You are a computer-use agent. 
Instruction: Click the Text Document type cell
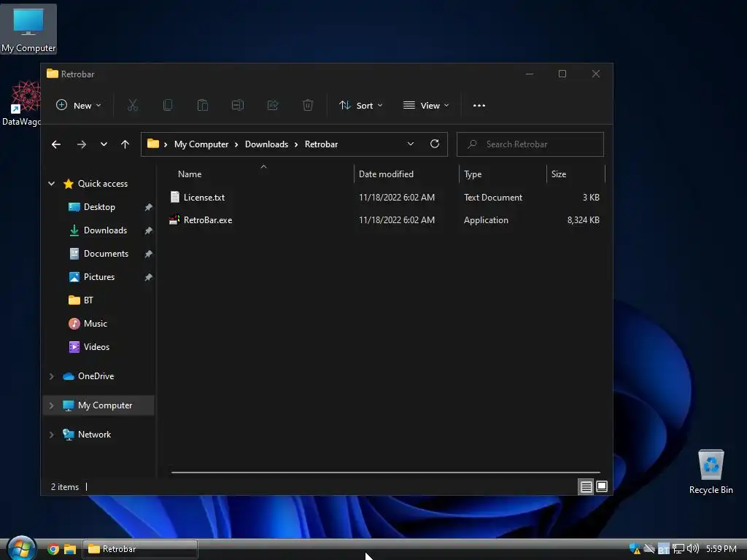tap(493, 197)
